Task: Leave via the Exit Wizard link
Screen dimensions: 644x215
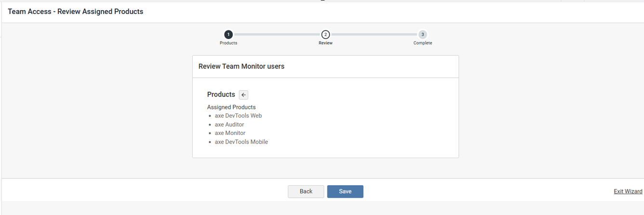Action: (x=628, y=191)
